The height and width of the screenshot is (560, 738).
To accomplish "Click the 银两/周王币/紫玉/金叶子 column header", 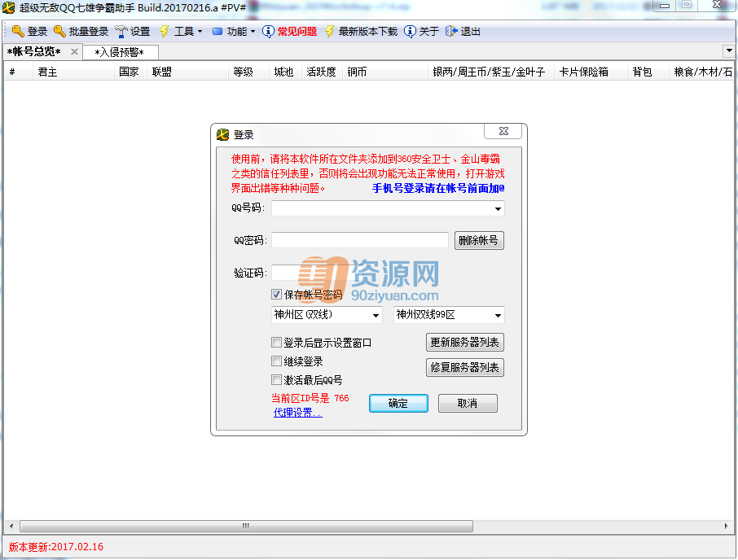I will coord(491,72).
